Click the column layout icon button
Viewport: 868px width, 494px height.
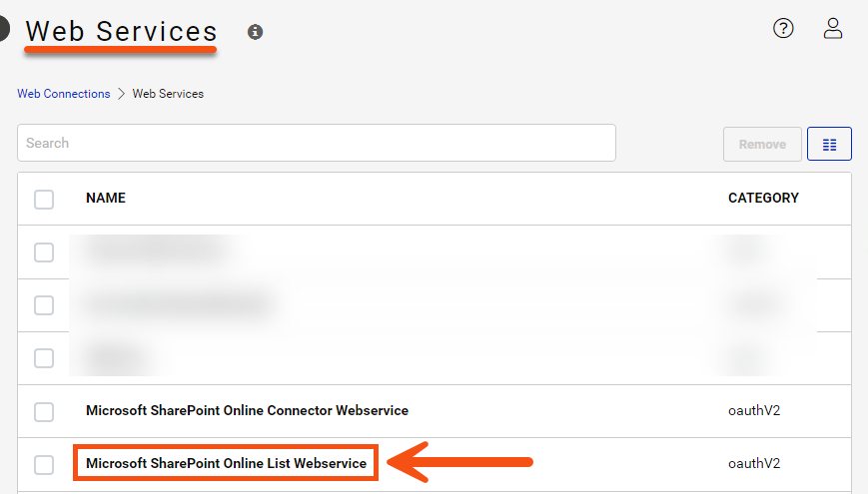pos(829,144)
